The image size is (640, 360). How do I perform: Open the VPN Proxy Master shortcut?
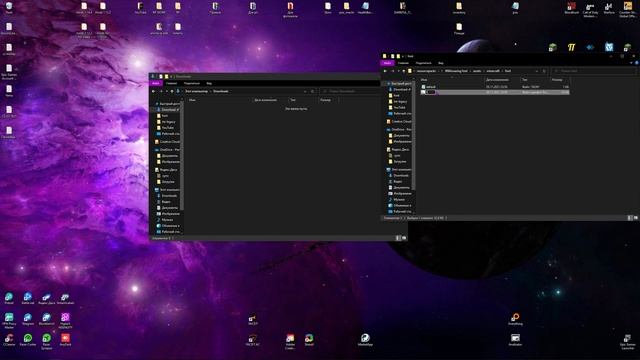pos(9,320)
